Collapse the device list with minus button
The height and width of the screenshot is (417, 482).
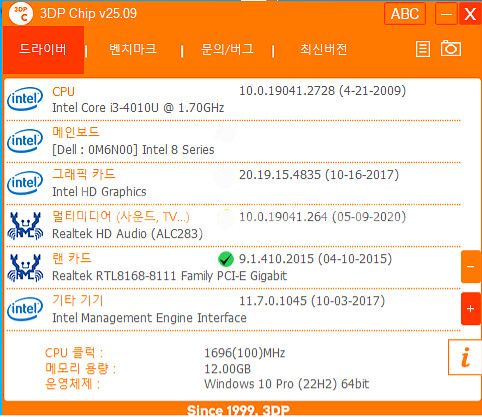click(471, 267)
